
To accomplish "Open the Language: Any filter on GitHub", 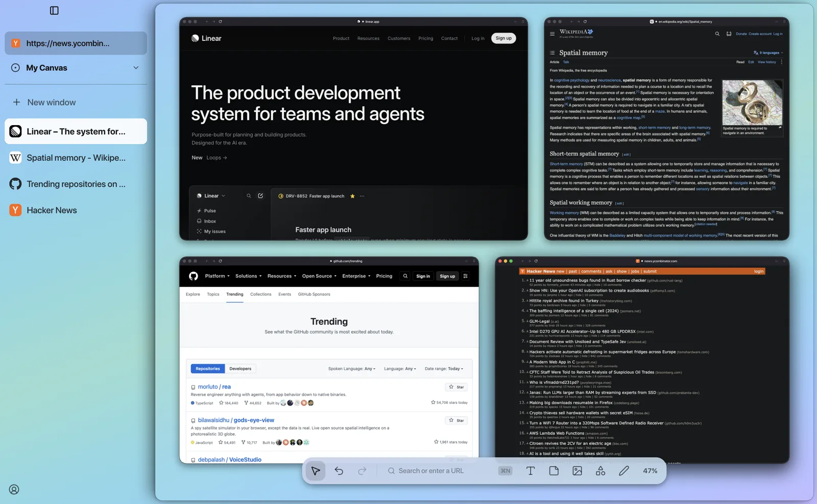I will click(x=400, y=369).
